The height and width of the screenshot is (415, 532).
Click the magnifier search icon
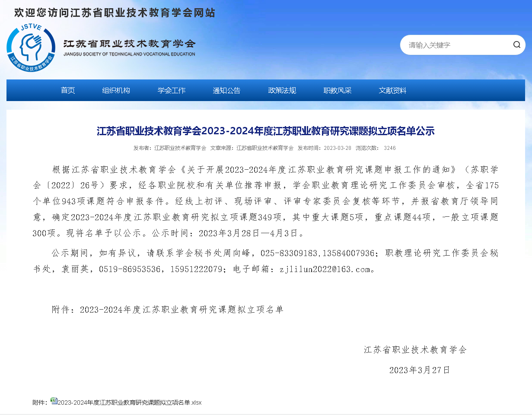516,45
